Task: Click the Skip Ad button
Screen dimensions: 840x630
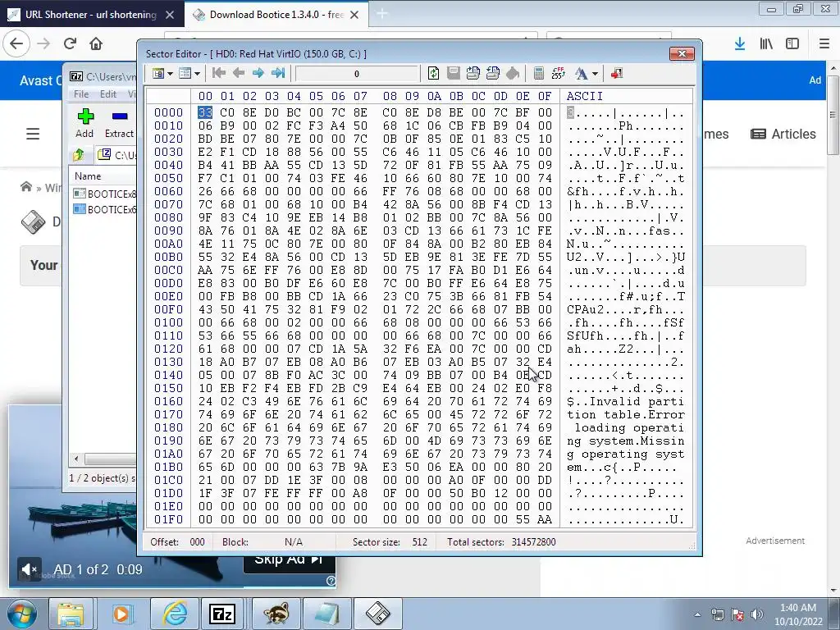Action: coord(290,561)
